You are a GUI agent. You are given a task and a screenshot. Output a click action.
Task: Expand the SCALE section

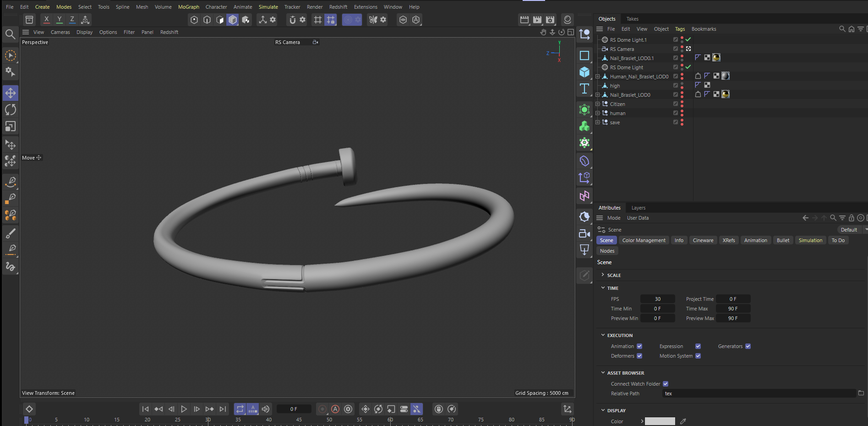point(603,275)
